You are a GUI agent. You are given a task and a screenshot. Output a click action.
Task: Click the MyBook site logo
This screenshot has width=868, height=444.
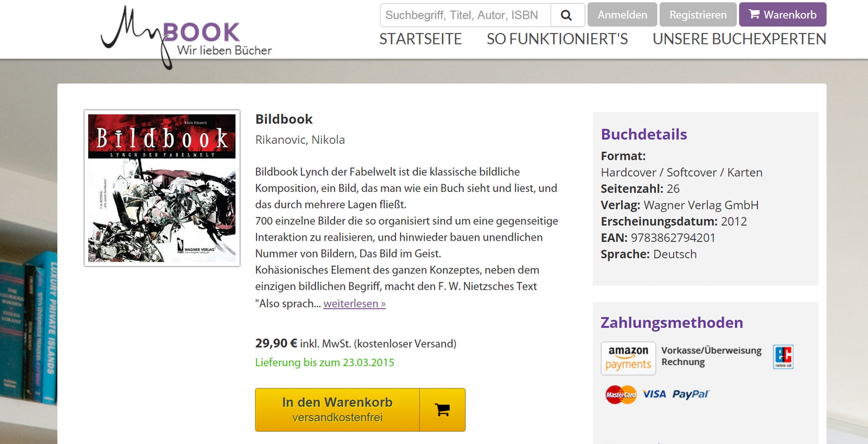pos(187,37)
